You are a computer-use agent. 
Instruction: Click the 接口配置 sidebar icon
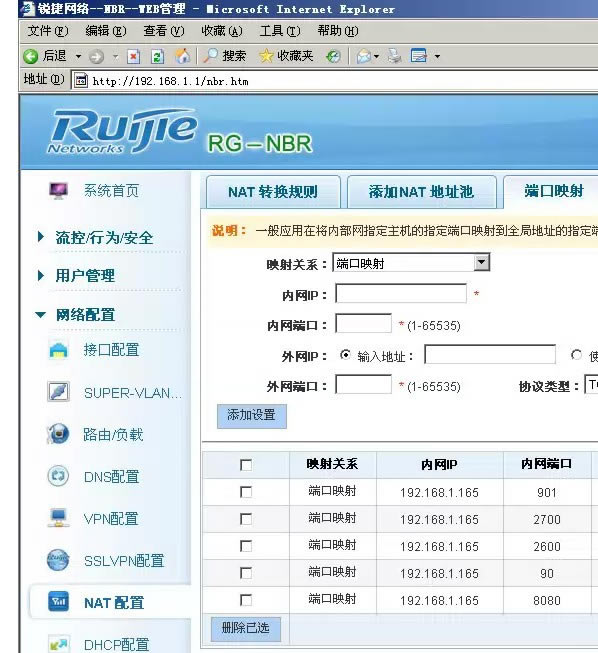58,350
